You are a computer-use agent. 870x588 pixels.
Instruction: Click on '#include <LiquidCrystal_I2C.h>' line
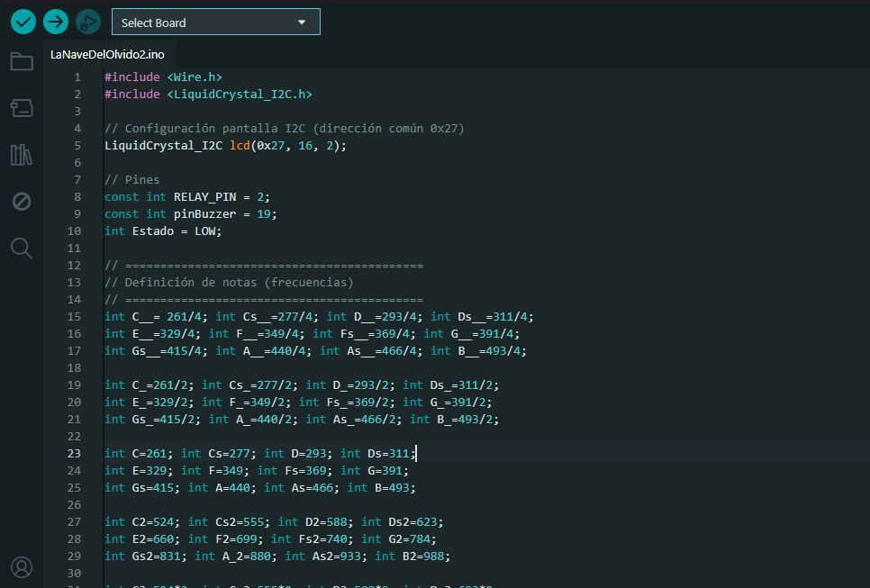(208, 95)
